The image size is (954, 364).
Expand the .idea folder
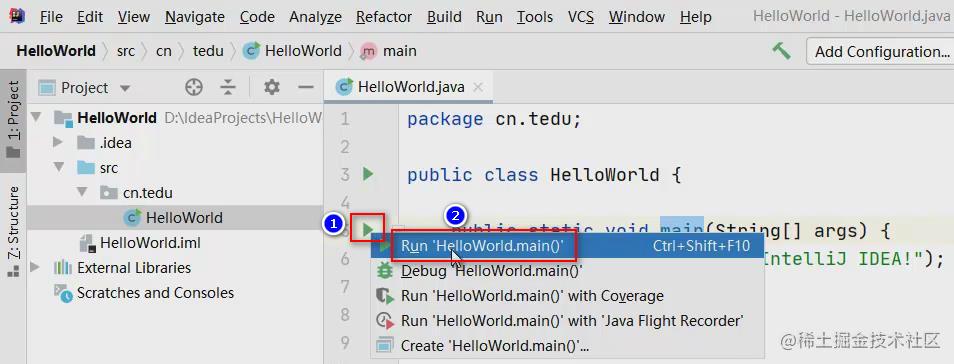(x=58, y=143)
